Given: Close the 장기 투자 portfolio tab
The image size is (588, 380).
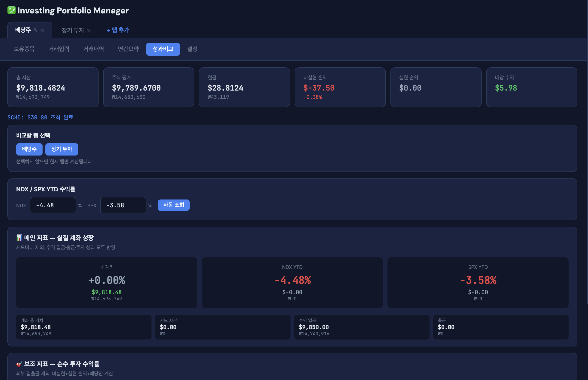Looking at the screenshot, I should [89, 31].
